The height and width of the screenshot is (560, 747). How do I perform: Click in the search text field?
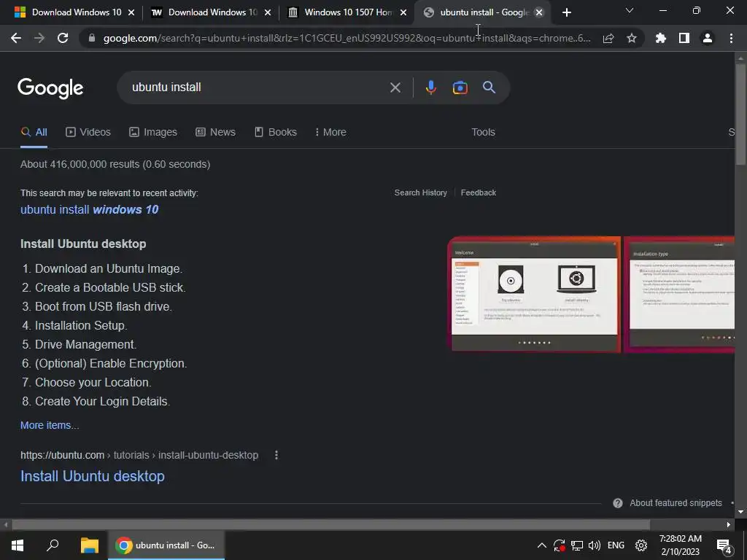[x=258, y=87]
